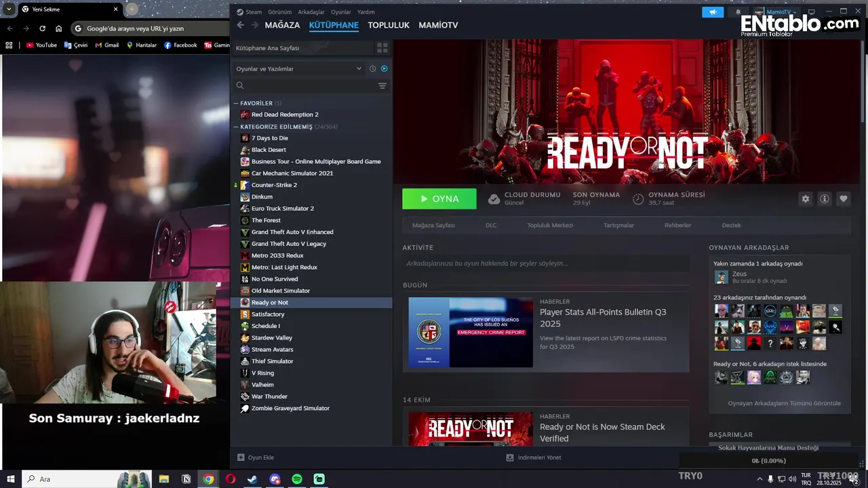The height and width of the screenshot is (488, 868).
Task: Click the library search magnifier icon
Action: click(240, 86)
